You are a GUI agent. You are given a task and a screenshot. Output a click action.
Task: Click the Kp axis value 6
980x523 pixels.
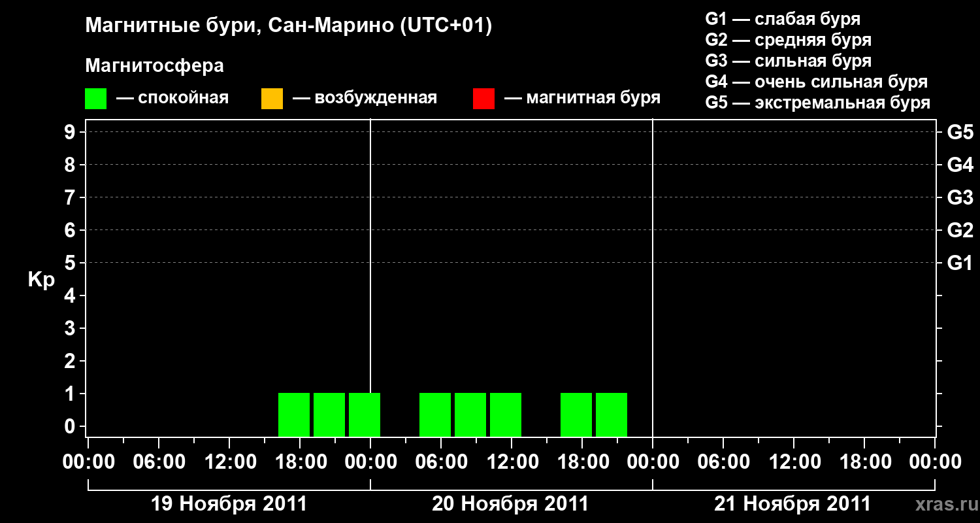(x=71, y=230)
